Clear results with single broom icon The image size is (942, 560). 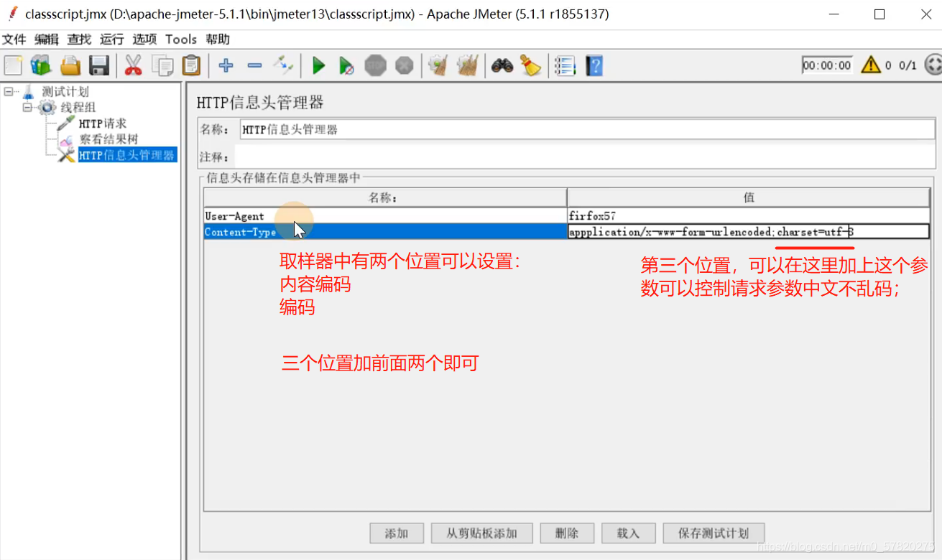click(x=438, y=65)
